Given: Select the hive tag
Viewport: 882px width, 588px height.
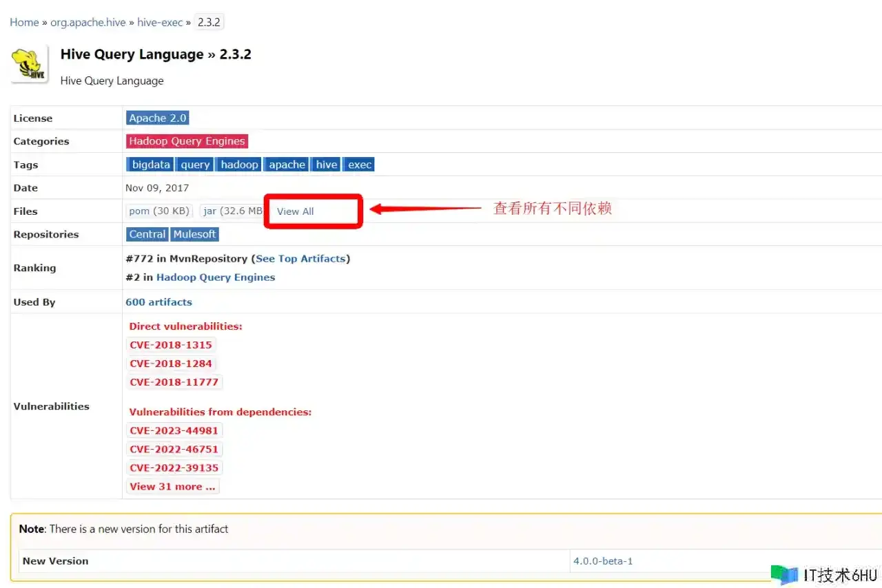Looking at the screenshot, I should (327, 165).
